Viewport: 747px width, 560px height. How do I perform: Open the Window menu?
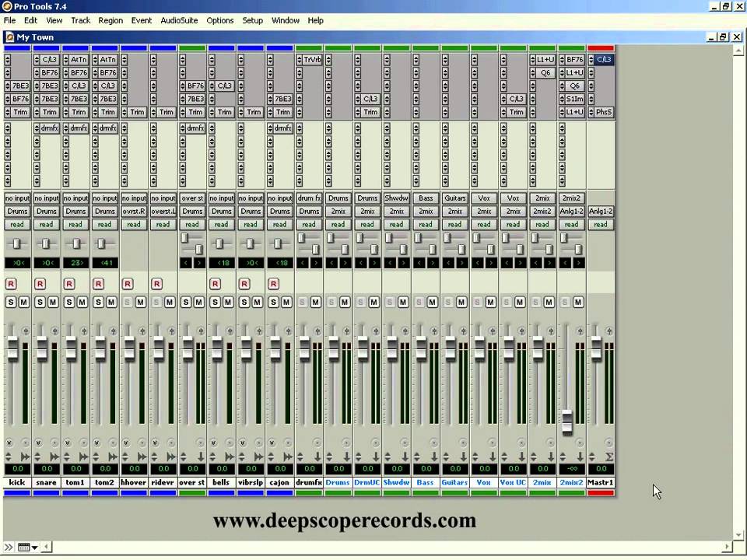[x=286, y=20]
